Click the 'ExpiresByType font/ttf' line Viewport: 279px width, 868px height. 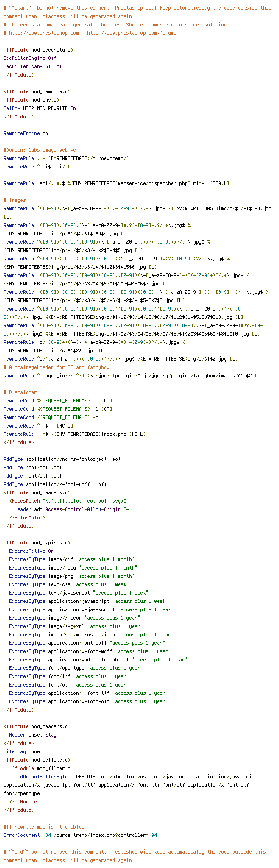(x=69, y=676)
